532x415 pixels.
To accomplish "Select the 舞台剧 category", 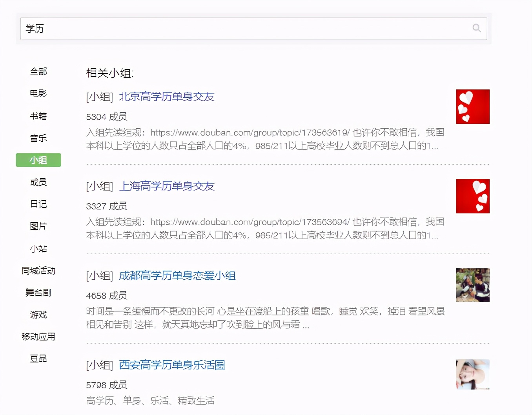I will point(38,292).
